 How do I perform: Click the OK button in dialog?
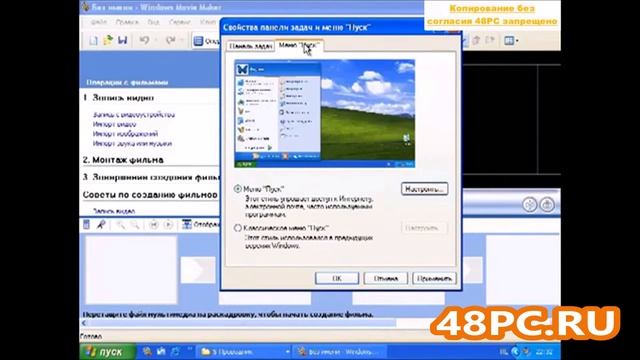pos(337,278)
